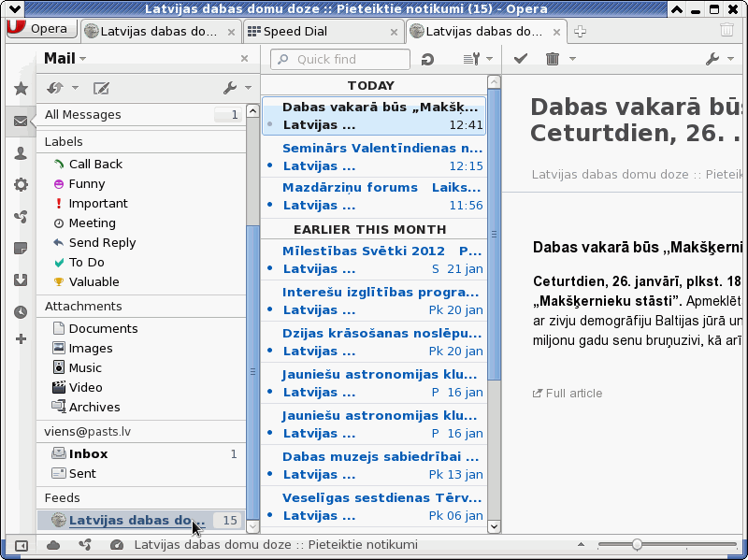
Task: Expand check/send dropdown arrow
Action: (x=75, y=88)
